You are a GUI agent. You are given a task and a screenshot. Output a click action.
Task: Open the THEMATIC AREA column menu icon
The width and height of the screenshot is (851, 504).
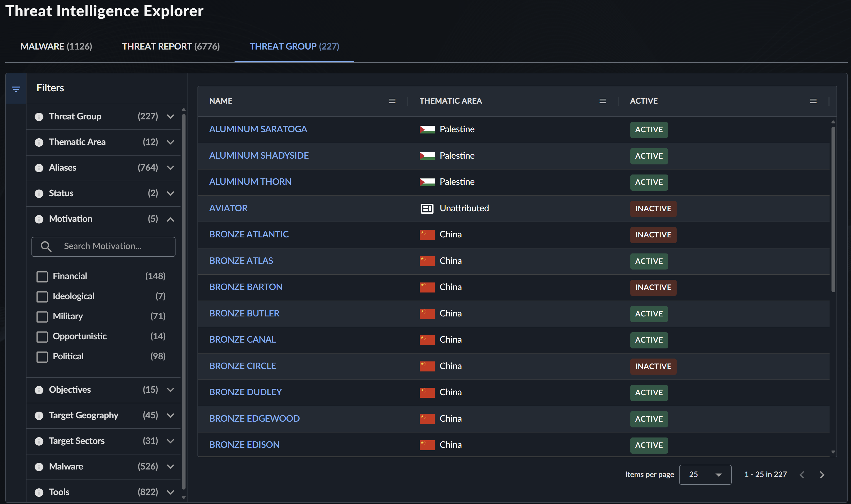602,101
